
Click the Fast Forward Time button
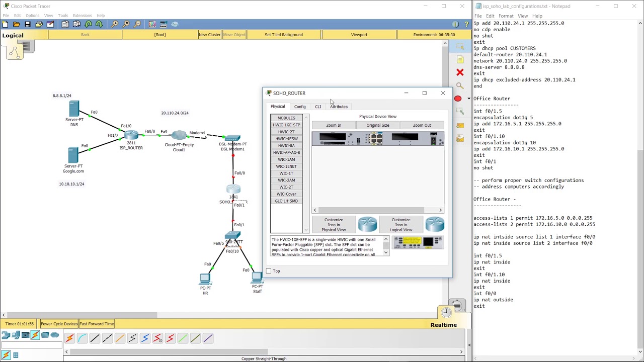tap(97, 324)
